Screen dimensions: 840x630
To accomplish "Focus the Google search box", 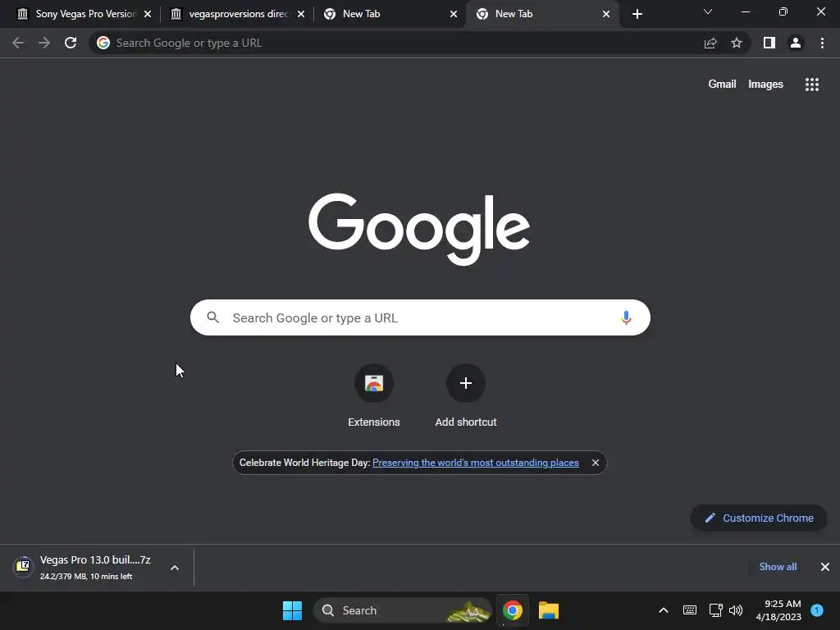I will 420,317.
